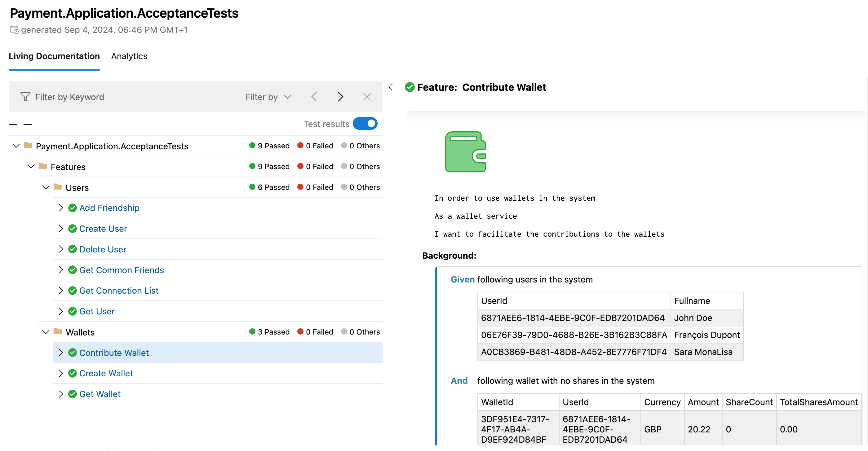Image resolution: width=868 pixels, height=451 pixels.
Task: Open the Create User feature link
Action: pyautogui.click(x=103, y=229)
